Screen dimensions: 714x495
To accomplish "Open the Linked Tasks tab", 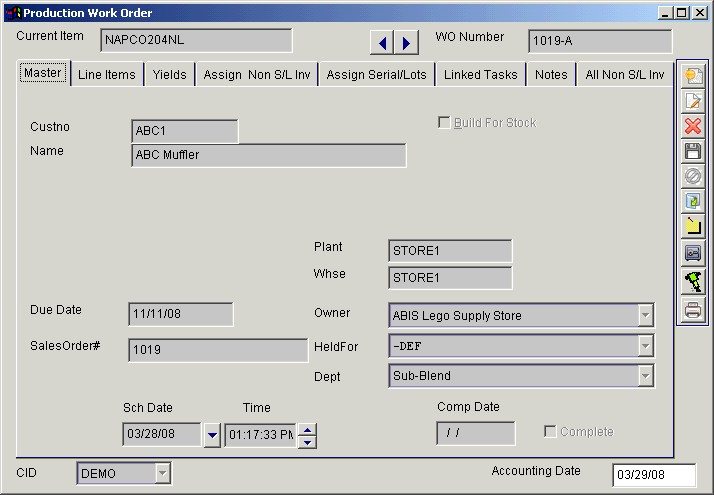I will [480, 75].
